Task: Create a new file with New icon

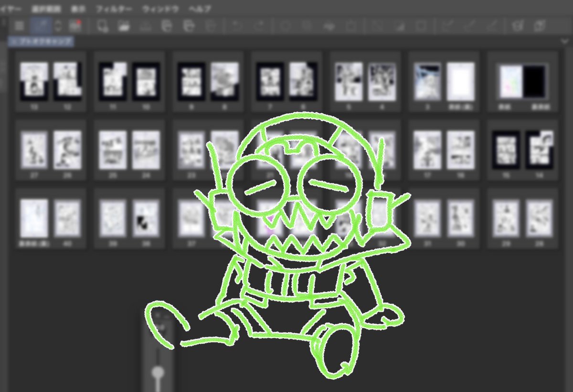Action: click(x=102, y=26)
